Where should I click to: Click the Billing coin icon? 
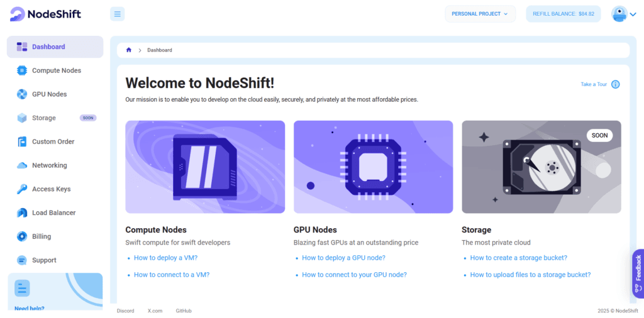tap(22, 236)
